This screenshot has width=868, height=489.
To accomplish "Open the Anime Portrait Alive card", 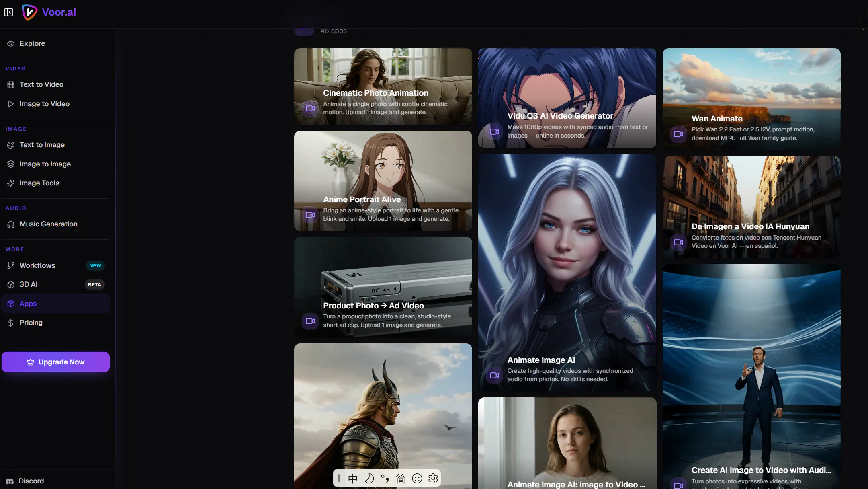I will coord(383,181).
